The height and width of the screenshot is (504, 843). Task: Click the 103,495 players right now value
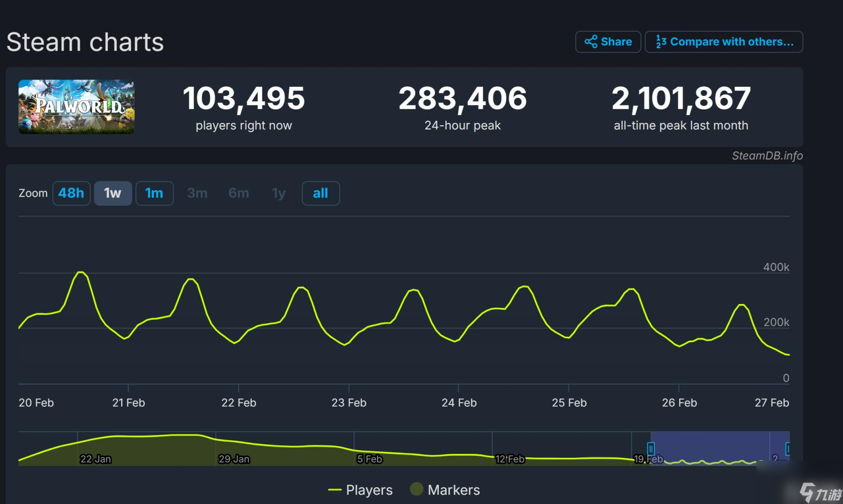pos(244,98)
